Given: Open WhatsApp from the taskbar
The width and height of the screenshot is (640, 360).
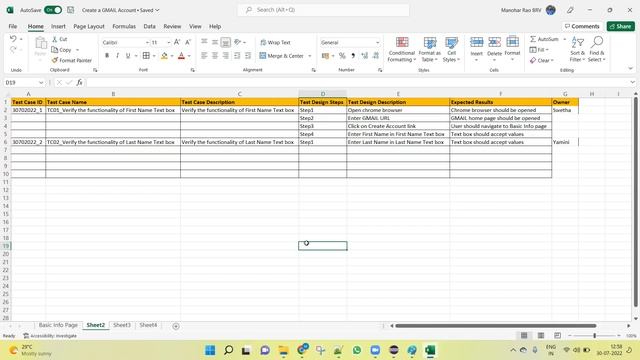Looking at the screenshot, I should click(x=357, y=350).
